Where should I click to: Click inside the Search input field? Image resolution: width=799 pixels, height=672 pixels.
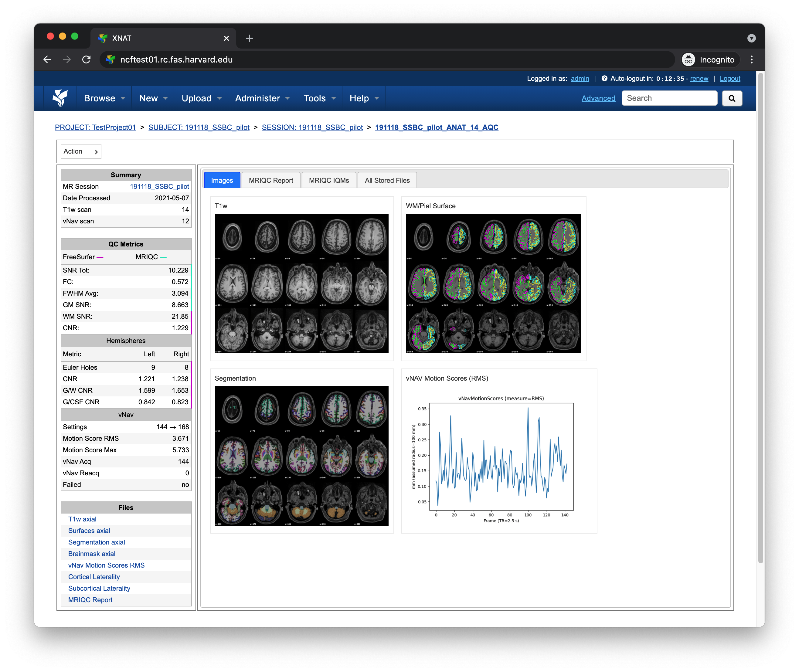tap(669, 98)
